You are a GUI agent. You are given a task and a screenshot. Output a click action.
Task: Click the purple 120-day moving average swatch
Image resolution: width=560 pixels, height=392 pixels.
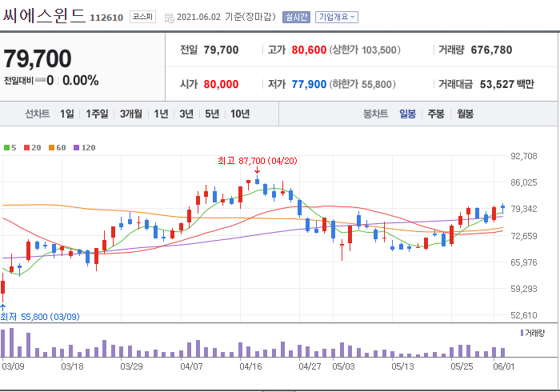(x=77, y=148)
